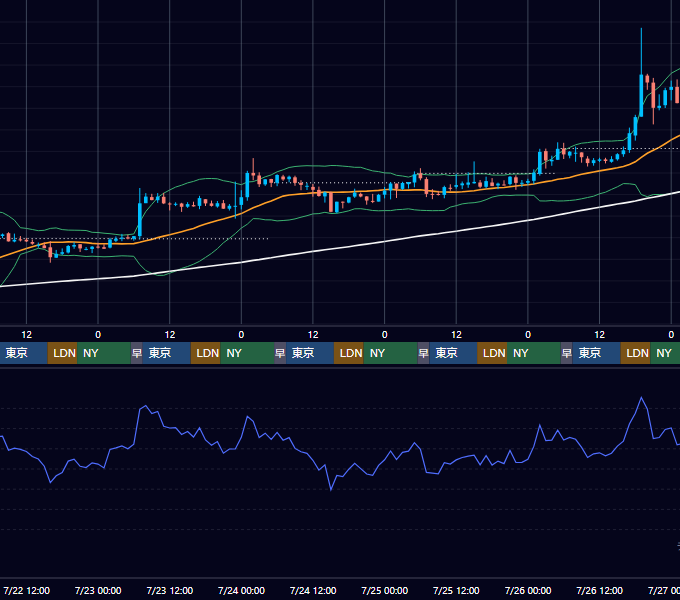Viewport: 680px width, 600px height.
Task: Click the LDN session block on 7/23
Action: pos(206,353)
